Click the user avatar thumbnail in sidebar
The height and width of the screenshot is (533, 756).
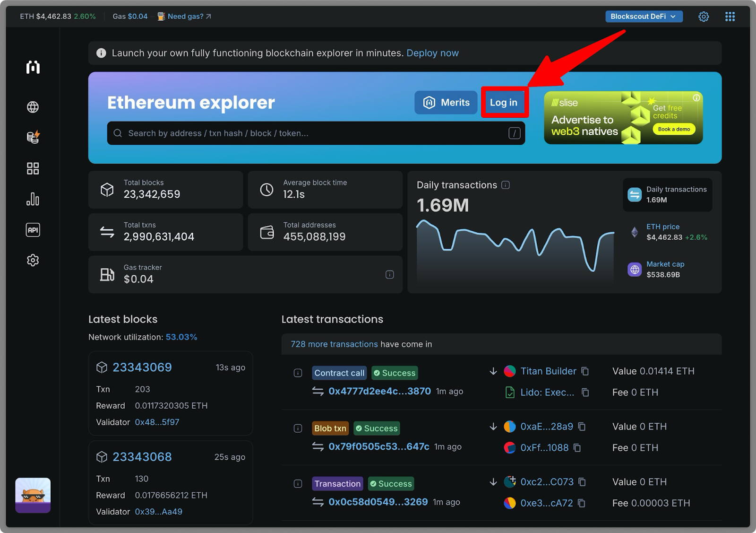pos(33,495)
